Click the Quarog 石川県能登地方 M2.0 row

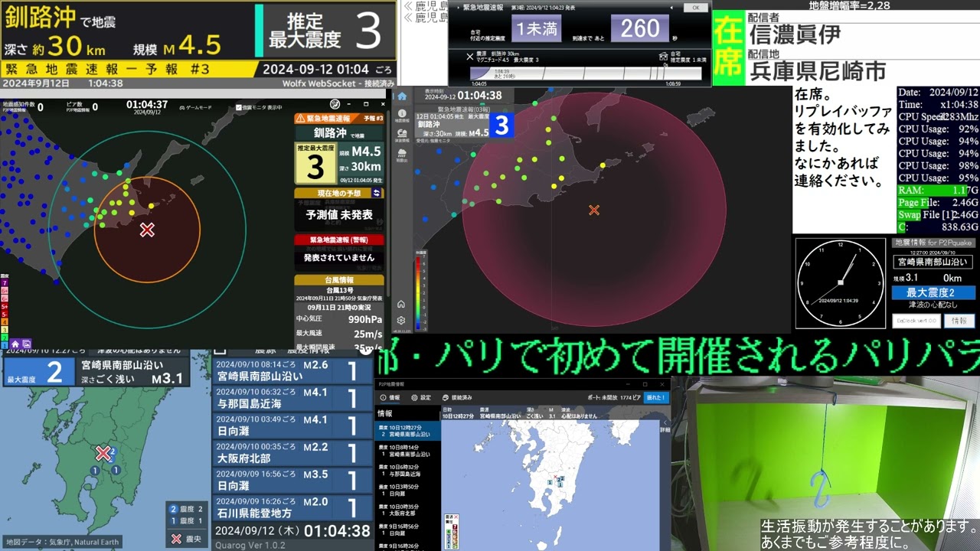292,507
